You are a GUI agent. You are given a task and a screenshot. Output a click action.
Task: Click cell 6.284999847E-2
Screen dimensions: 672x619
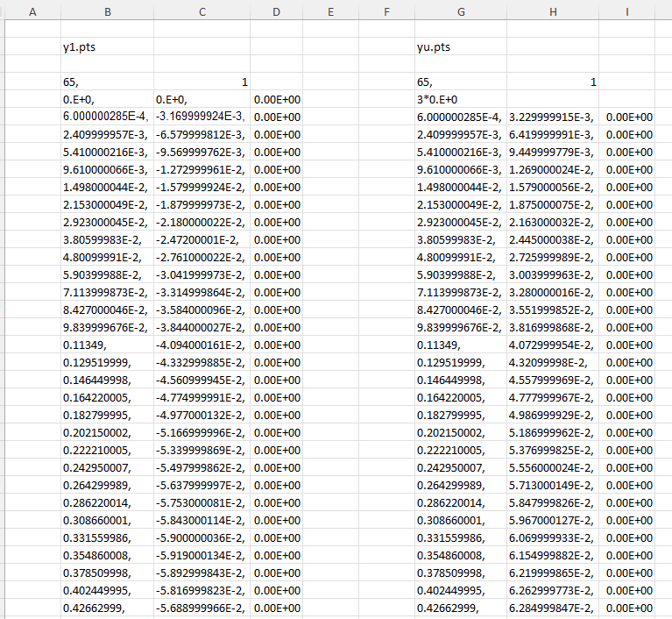pos(553,608)
